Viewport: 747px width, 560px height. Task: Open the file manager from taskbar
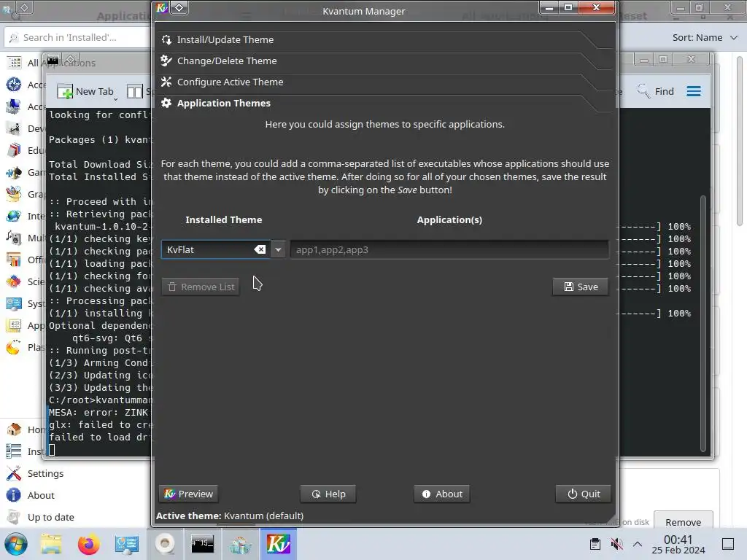51,544
